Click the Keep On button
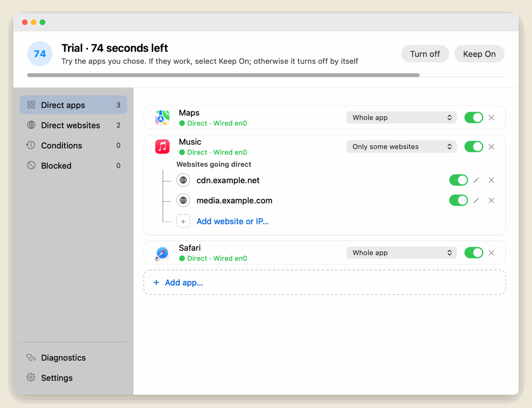Image resolution: width=532 pixels, height=408 pixels. pyautogui.click(x=479, y=54)
